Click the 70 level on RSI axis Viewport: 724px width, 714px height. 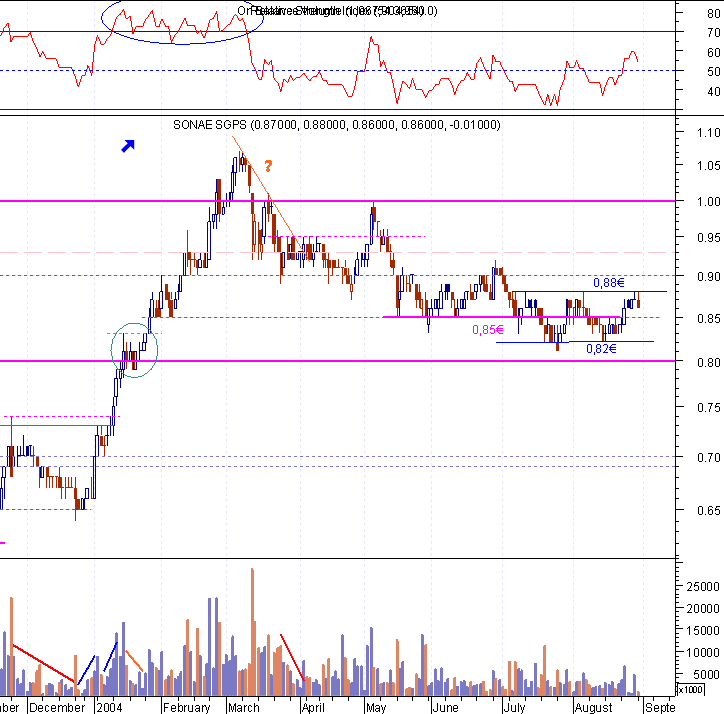[713, 33]
